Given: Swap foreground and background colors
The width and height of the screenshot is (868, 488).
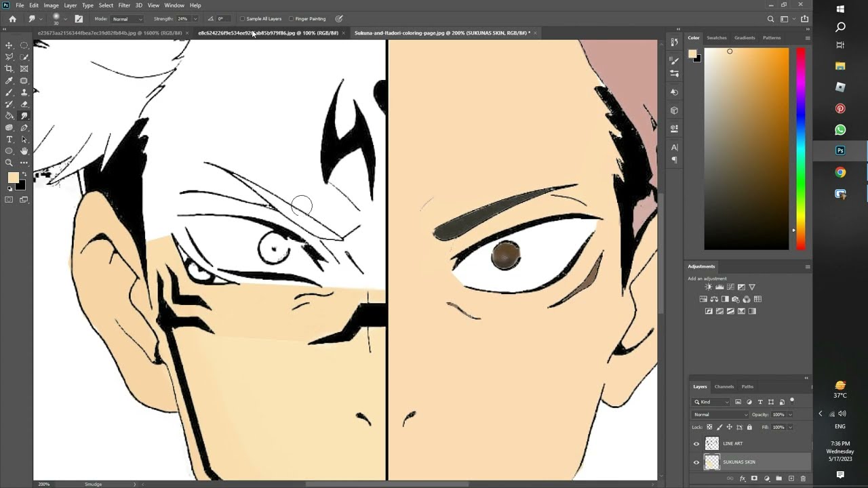Looking at the screenshot, I should [x=24, y=174].
